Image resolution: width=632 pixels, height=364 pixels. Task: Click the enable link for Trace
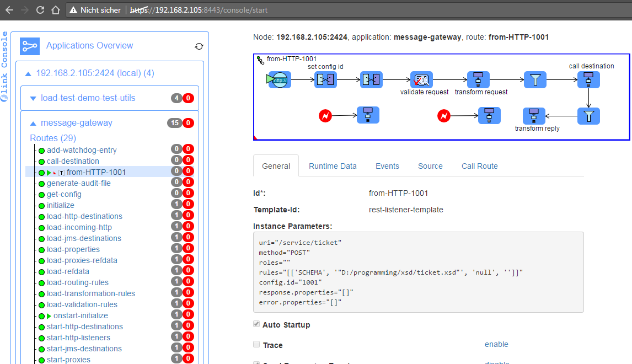tap(496, 344)
